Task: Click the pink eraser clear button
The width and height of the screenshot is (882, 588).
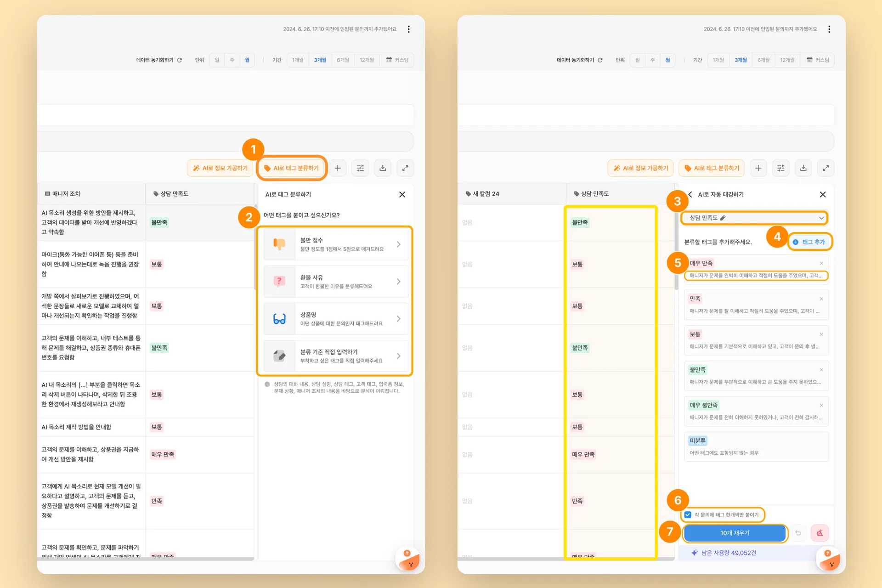Action: (820, 533)
